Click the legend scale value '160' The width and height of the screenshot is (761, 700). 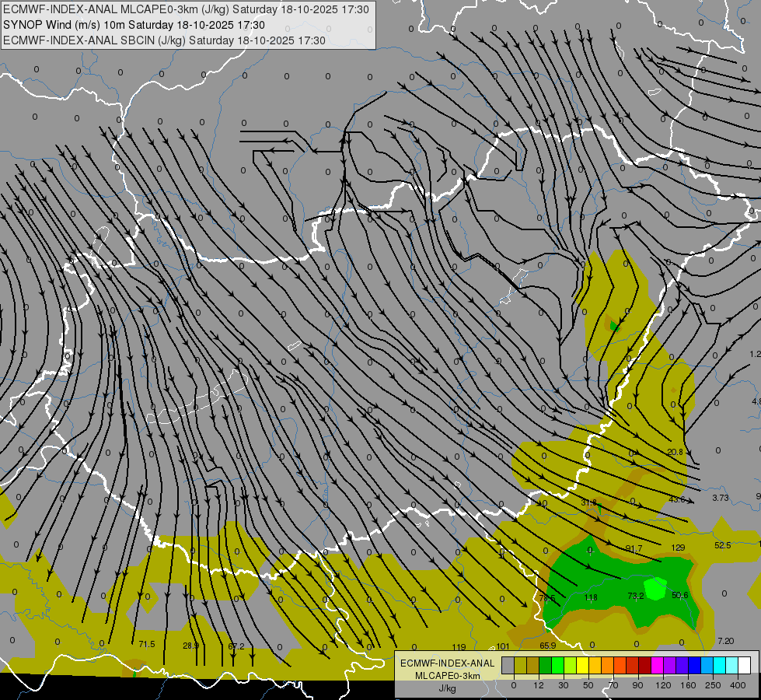tap(688, 685)
